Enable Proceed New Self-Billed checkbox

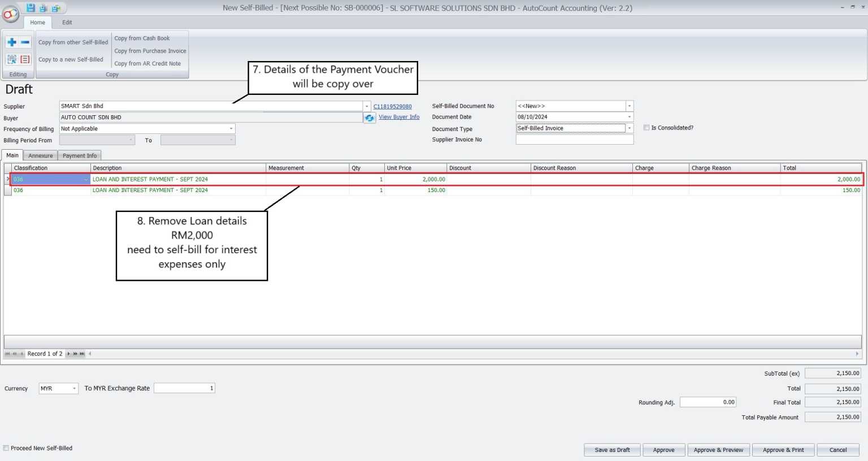[6, 448]
